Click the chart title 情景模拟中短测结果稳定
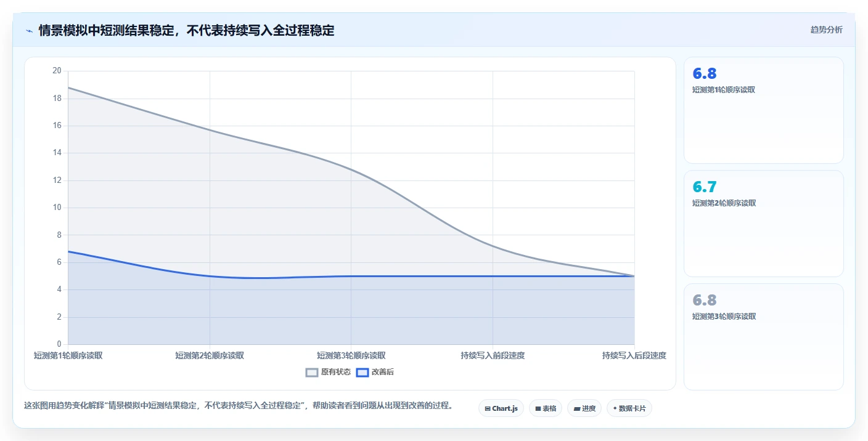 click(186, 30)
